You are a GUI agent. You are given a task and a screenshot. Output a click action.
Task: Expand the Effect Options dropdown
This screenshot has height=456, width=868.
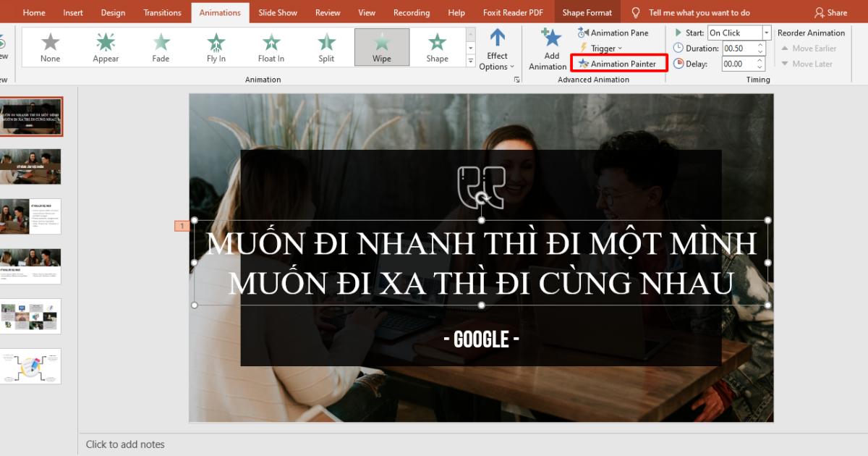coord(497,51)
